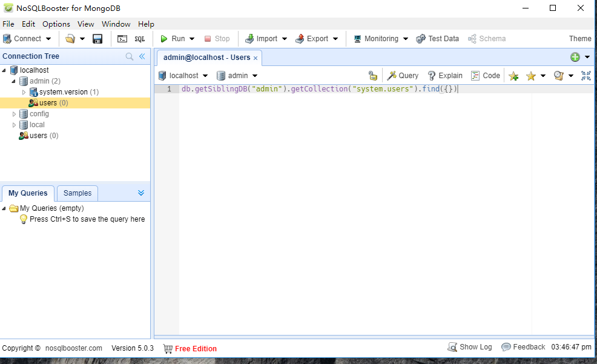
Task: Click the query history scroll icon
Action: 558,76
